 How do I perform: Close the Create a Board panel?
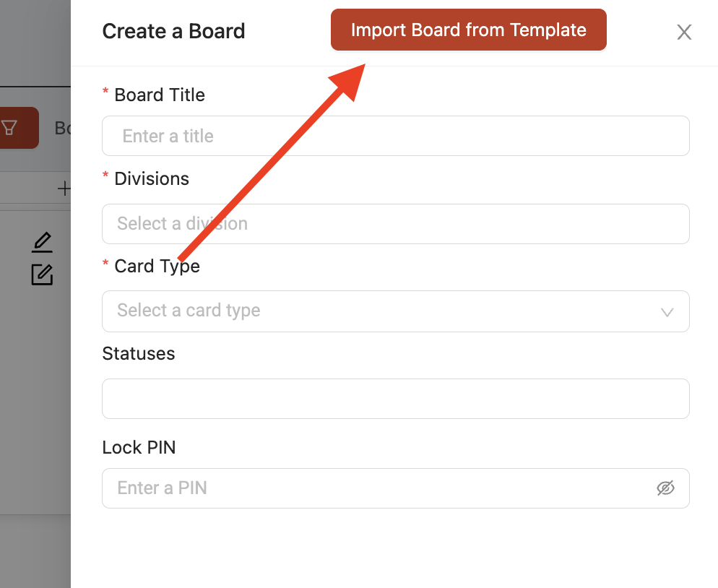[684, 32]
